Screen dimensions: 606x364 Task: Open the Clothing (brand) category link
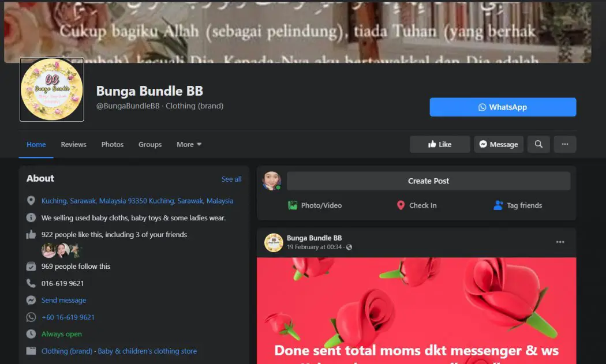[67, 351]
